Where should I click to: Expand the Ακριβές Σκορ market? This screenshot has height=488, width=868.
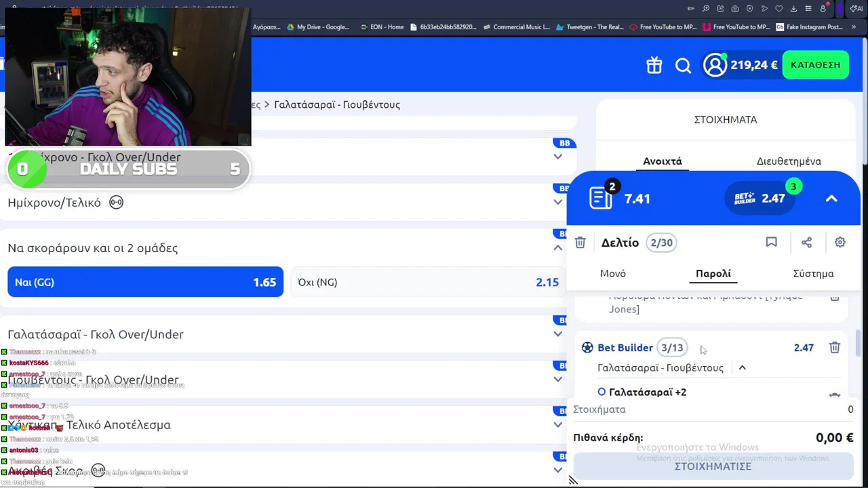(x=558, y=470)
